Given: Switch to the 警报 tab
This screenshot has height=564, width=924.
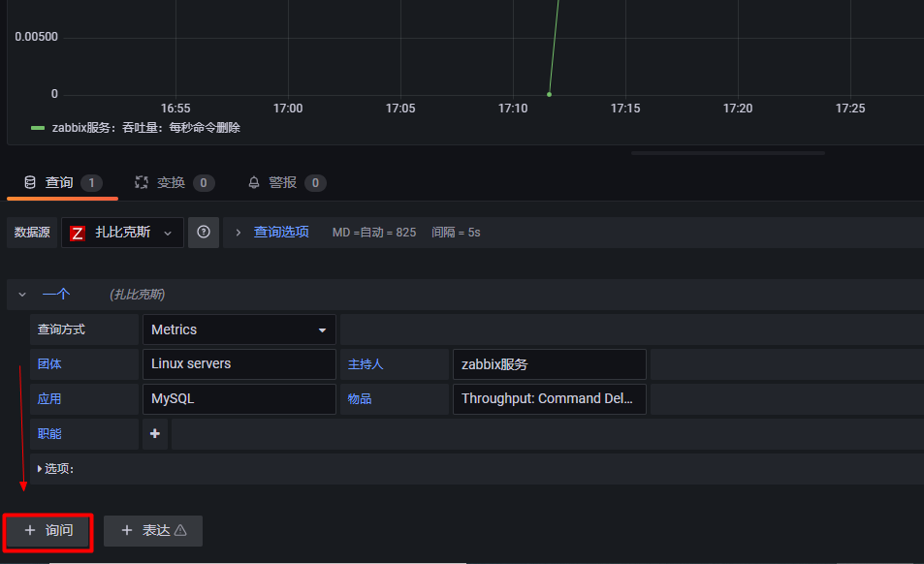Looking at the screenshot, I should click(286, 183).
